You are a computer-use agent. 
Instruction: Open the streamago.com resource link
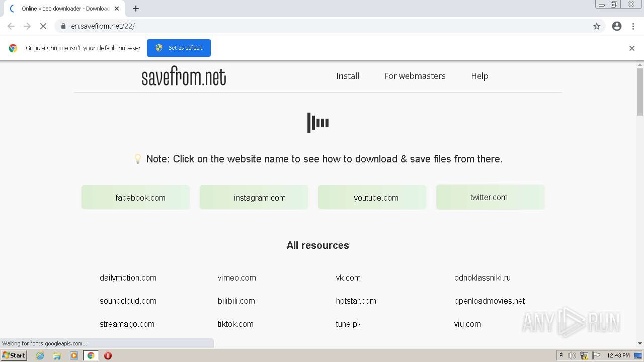[x=127, y=324]
